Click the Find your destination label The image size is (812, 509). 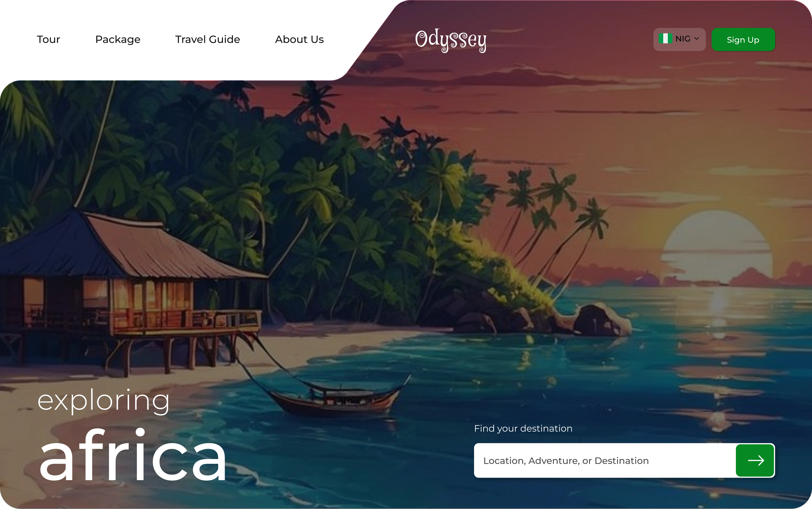tap(523, 428)
